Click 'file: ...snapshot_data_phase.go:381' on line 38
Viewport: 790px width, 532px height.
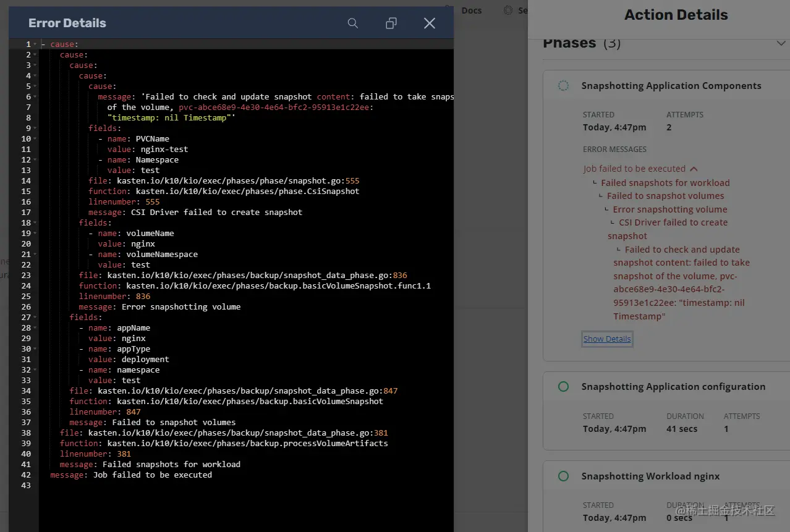point(224,433)
